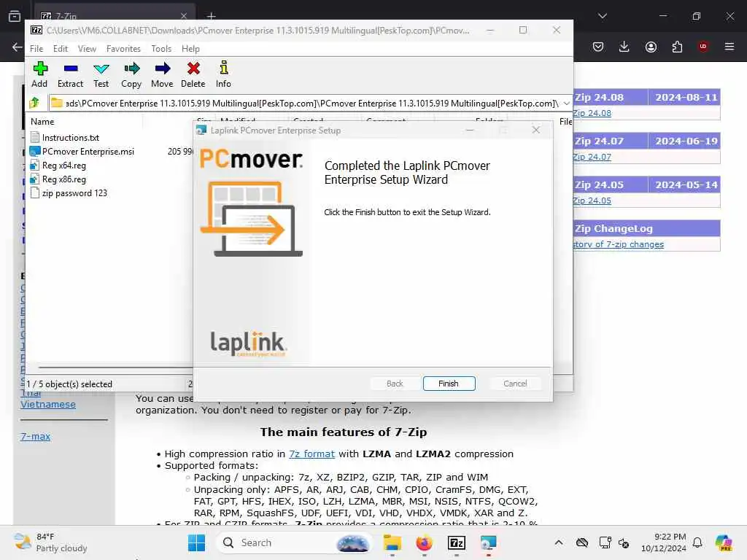This screenshot has height=560, width=747.
Task: Open File Explorer from taskbar
Action: (x=392, y=542)
